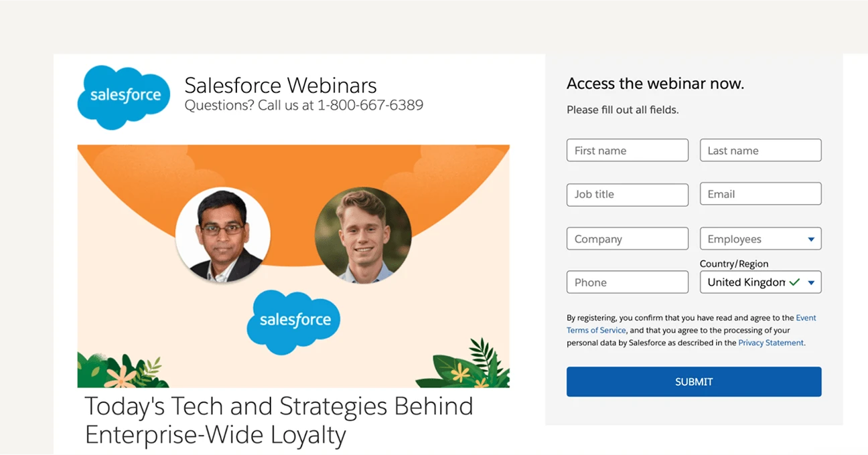Image resolution: width=868 pixels, height=455 pixels.
Task: Open the Country/Region dropdown arrow
Action: click(x=811, y=282)
